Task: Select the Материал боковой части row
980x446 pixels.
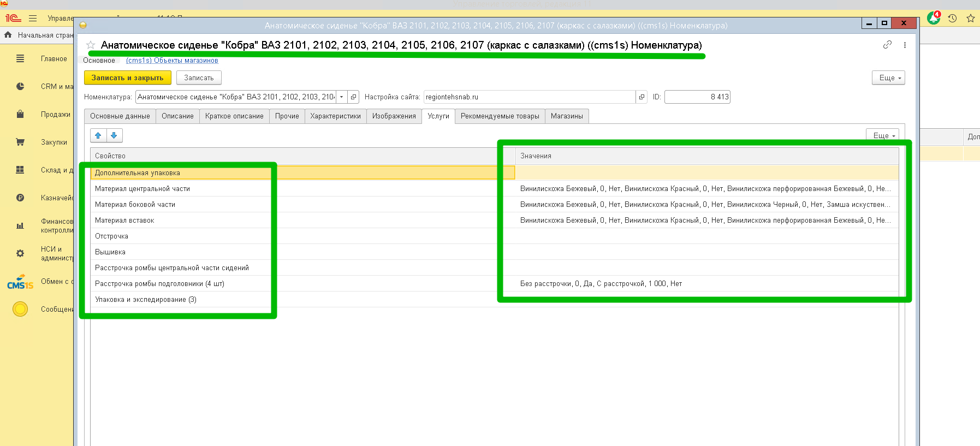Action: pyautogui.click(x=135, y=205)
